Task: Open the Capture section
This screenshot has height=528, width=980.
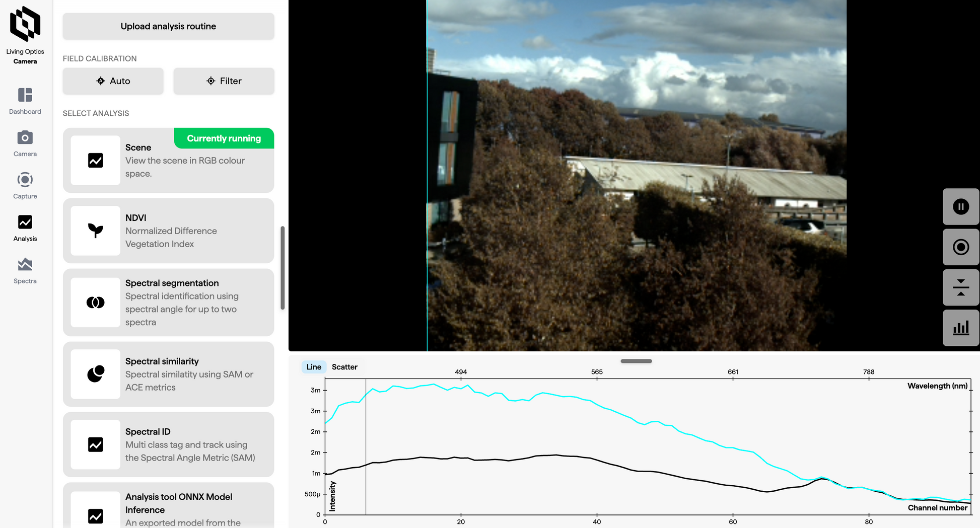Action: (25, 186)
